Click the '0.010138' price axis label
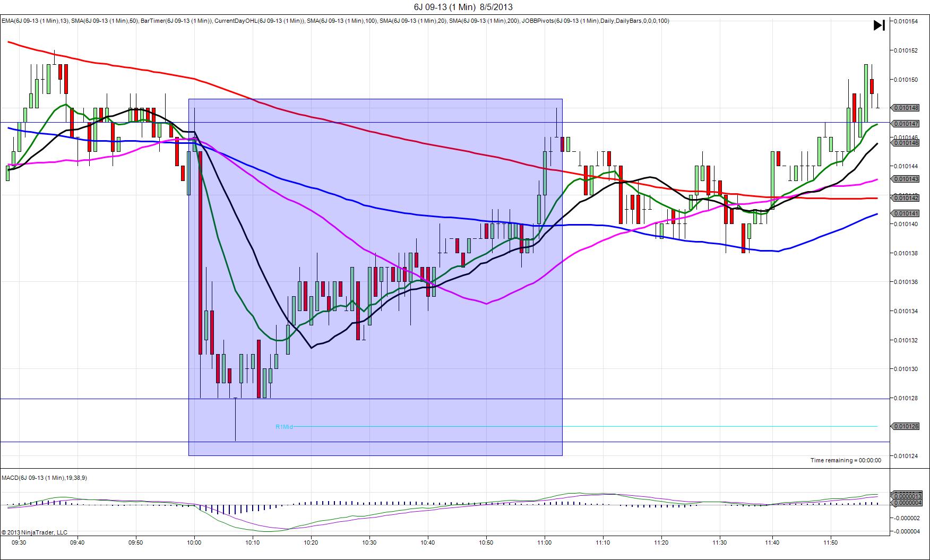The image size is (930, 560). pyautogui.click(x=906, y=253)
